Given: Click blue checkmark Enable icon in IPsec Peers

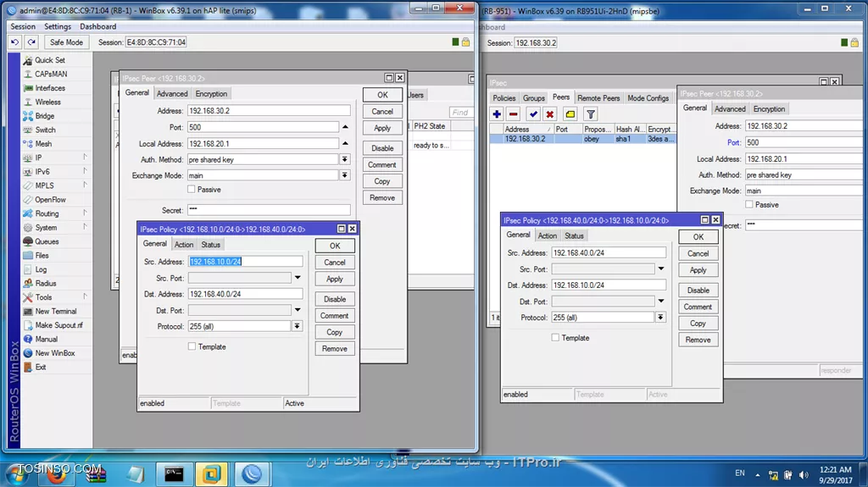Looking at the screenshot, I should pyautogui.click(x=533, y=114).
